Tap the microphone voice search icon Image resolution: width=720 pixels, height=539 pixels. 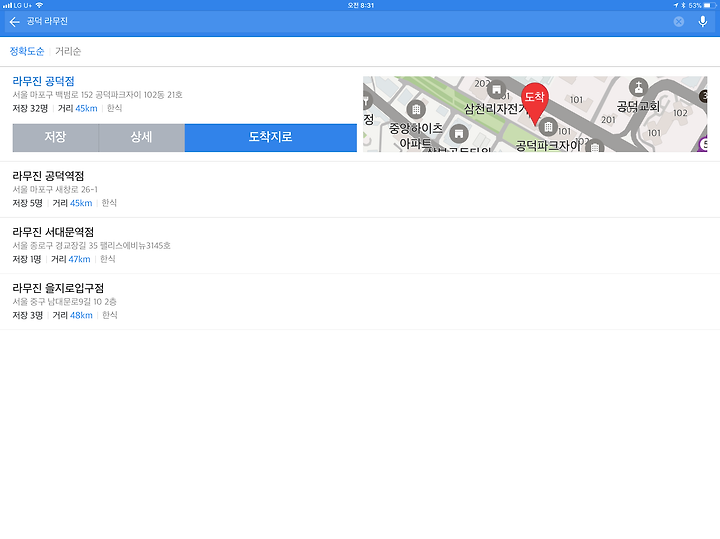(x=703, y=22)
